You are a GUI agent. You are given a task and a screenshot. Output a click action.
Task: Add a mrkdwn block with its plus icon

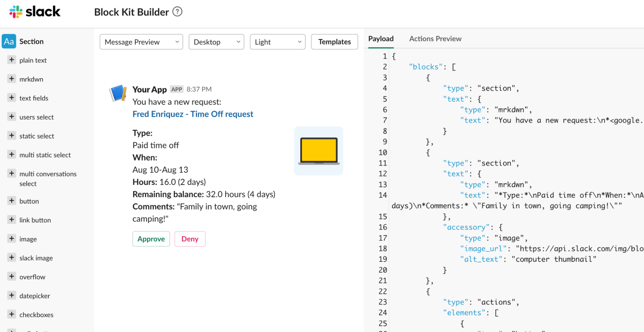12,79
